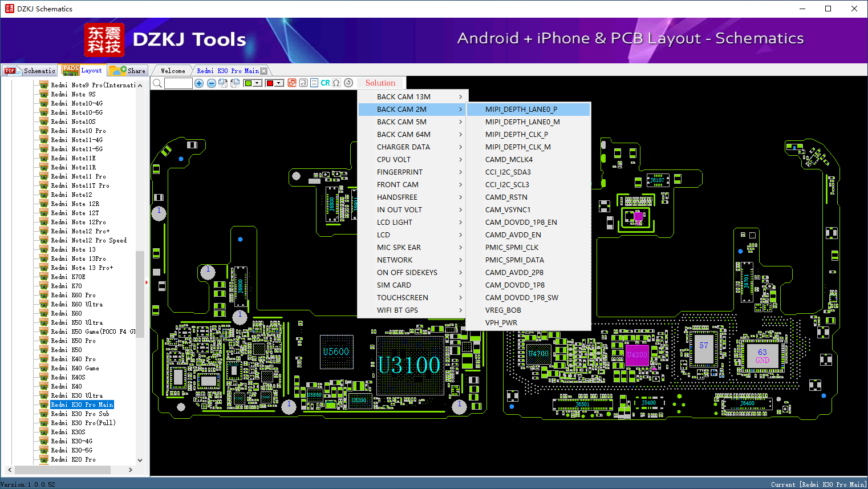Click the search text input field

(x=179, y=83)
